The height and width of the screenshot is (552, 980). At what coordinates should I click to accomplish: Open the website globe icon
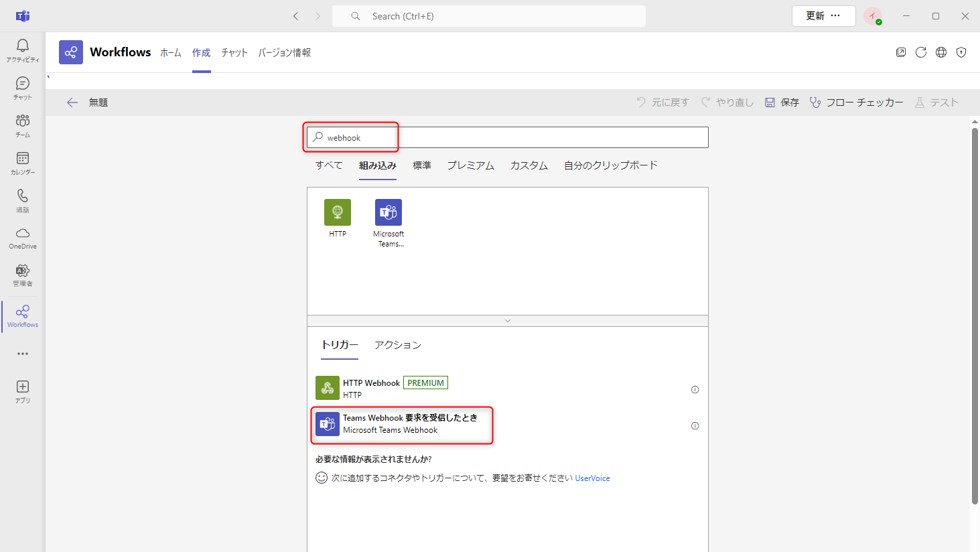point(941,52)
